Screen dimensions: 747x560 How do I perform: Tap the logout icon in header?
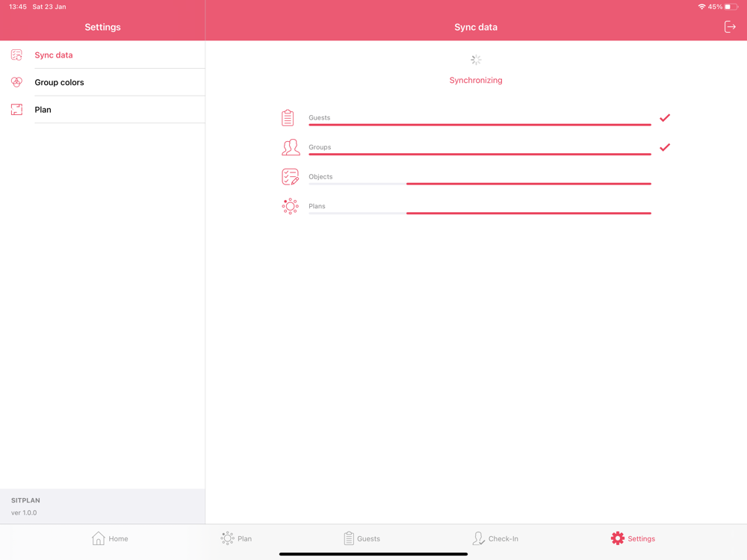click(730, 27)
